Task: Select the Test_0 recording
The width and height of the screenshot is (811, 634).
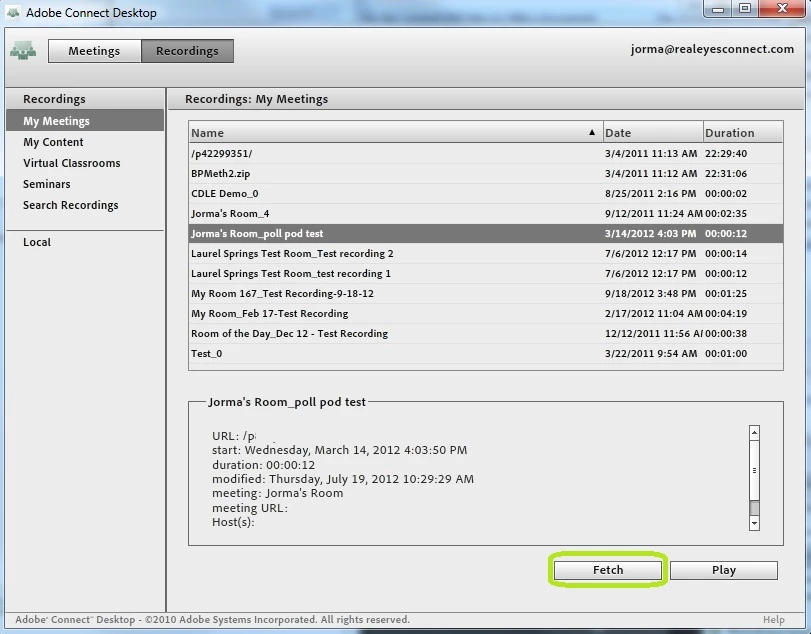Action: [486, 354]
